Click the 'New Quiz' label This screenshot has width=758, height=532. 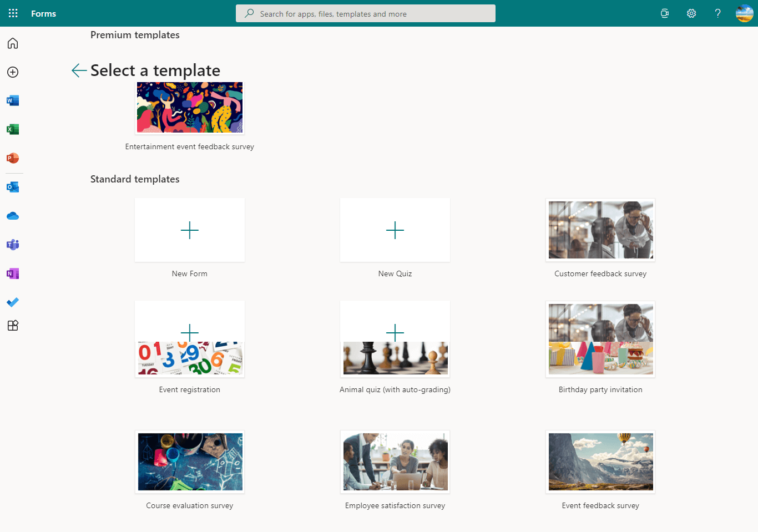(395, 273)
